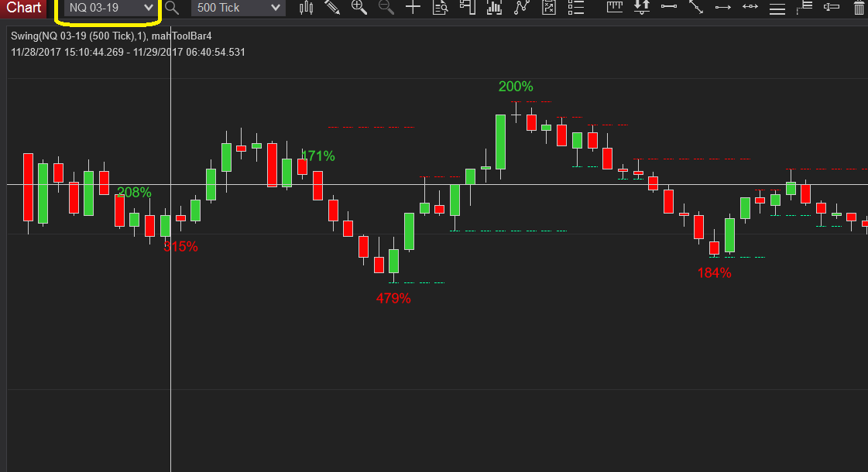The image size is (868, 472).
Task: Show the data box icon
Action: pyautogui.click(x=440, y=7)
